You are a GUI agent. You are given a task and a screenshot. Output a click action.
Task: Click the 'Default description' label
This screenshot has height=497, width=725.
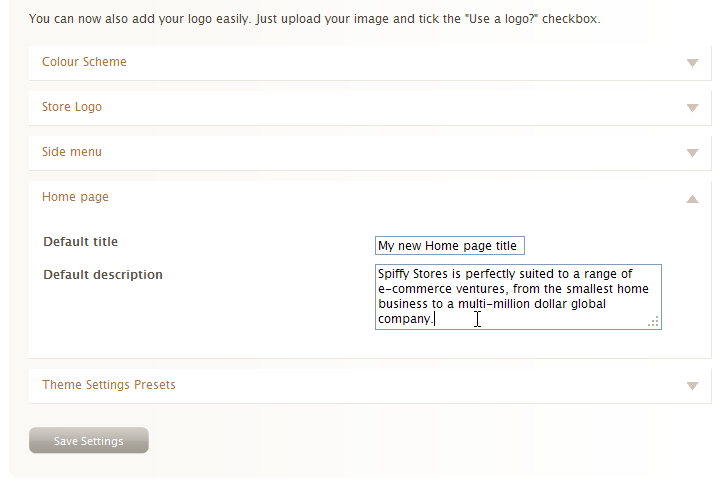pyautogui.click(x=103, y=275)
